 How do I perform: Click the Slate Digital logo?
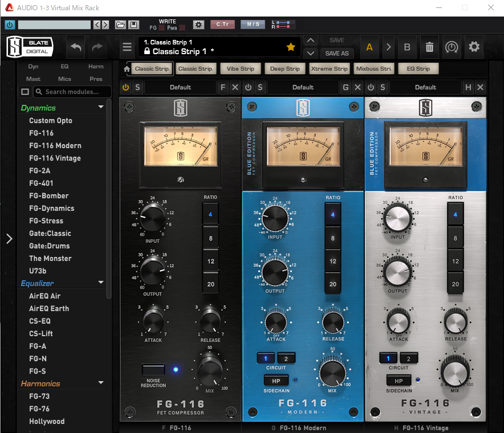(30, 47)
